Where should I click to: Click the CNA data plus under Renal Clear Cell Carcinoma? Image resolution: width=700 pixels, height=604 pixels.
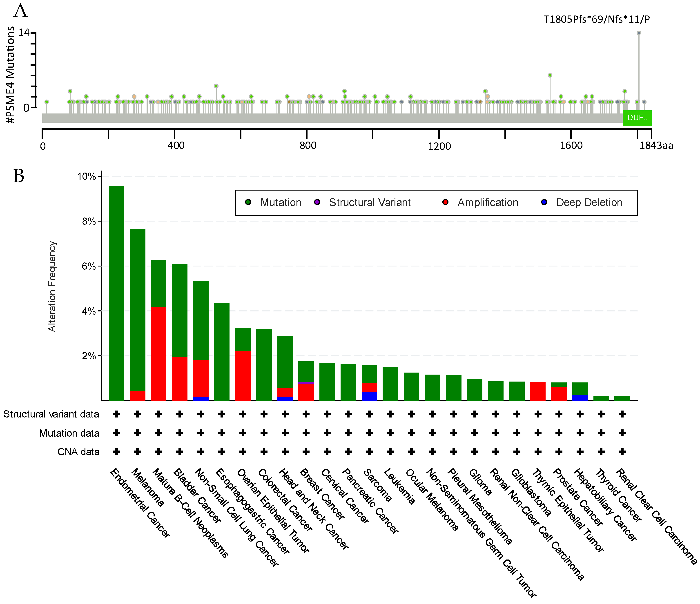pyautogui.click(x=622, y=452)
